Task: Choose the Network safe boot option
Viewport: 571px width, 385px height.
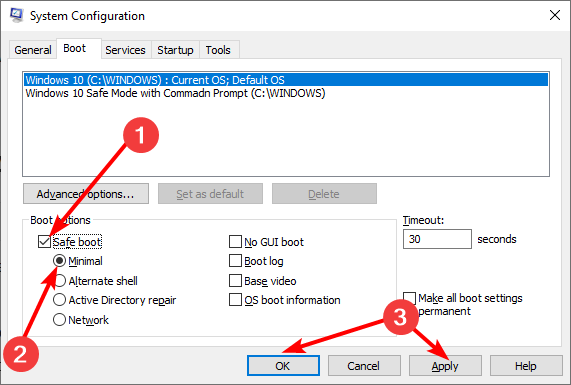Action: [x=60, y=320]
